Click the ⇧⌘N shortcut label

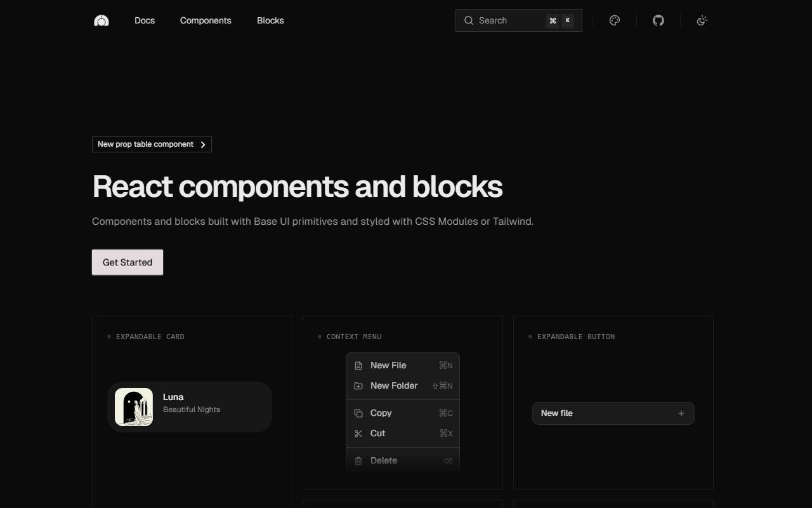tap(443, 386)
